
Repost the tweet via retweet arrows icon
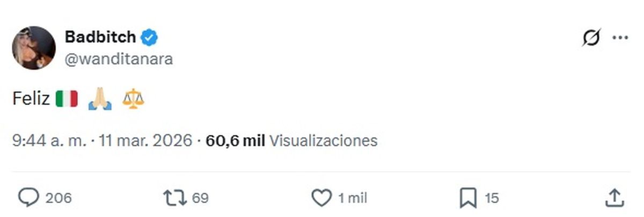[174, 198]
